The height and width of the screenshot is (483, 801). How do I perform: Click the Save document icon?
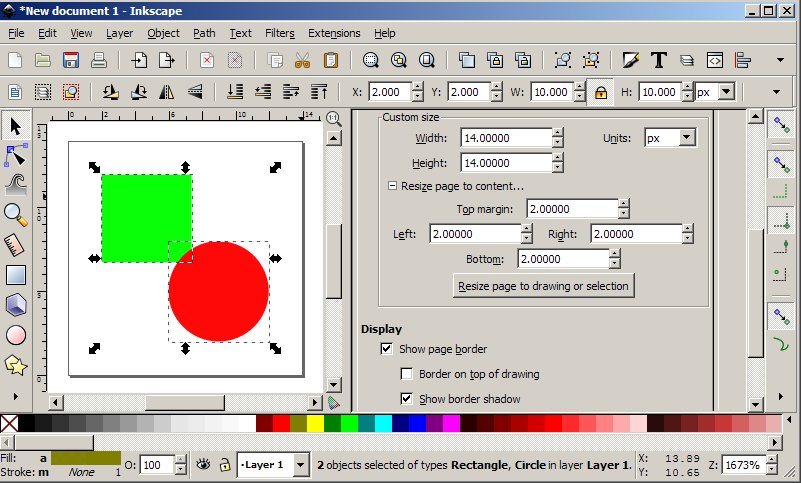point(71,60)
